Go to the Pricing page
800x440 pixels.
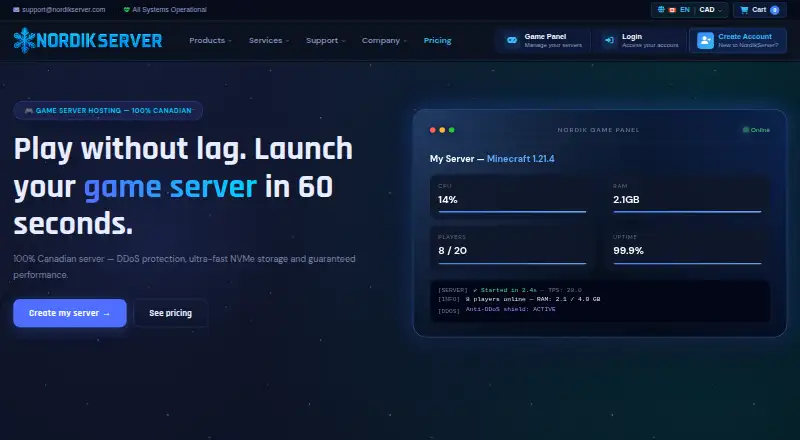pos(437,40)
